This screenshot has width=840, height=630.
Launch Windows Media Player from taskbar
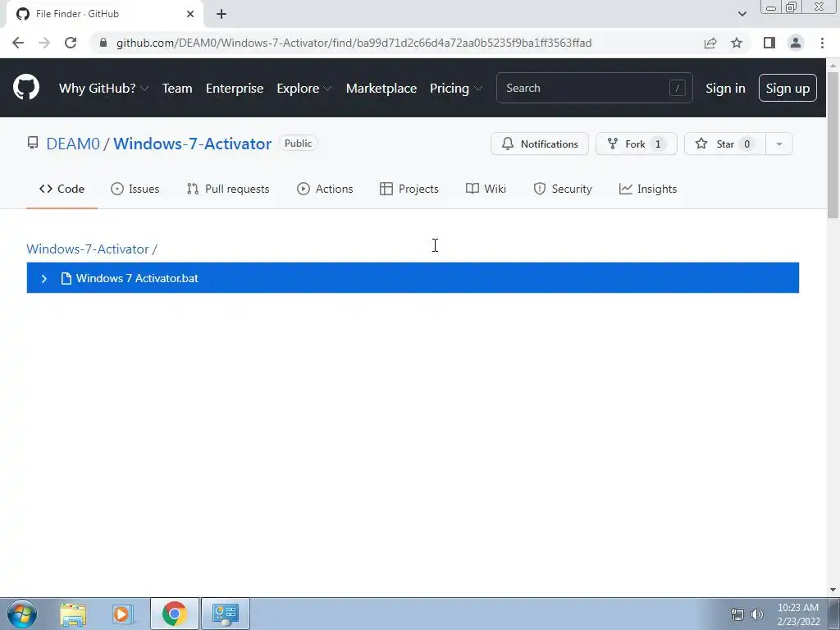pos(121,614)
